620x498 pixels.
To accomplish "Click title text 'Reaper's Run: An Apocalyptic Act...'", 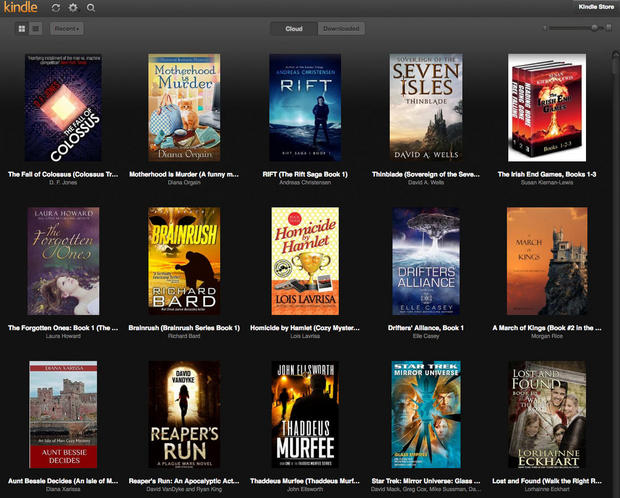I will pyautogui.click(x=184, y=481).
